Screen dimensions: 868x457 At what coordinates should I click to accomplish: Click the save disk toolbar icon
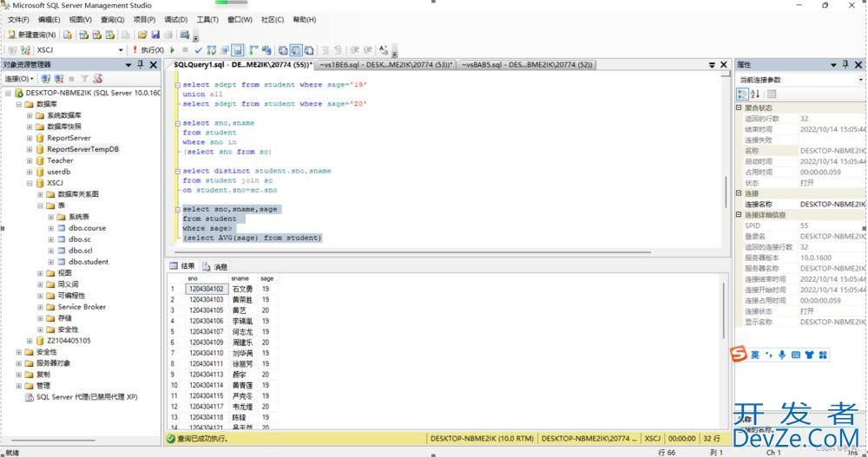click(155, 35)
